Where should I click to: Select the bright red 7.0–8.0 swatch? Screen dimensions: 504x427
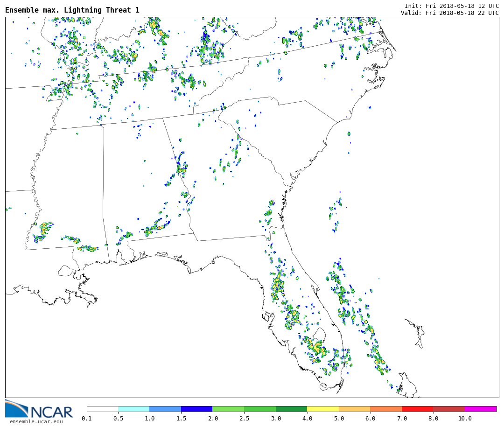[x=417, y=409]
